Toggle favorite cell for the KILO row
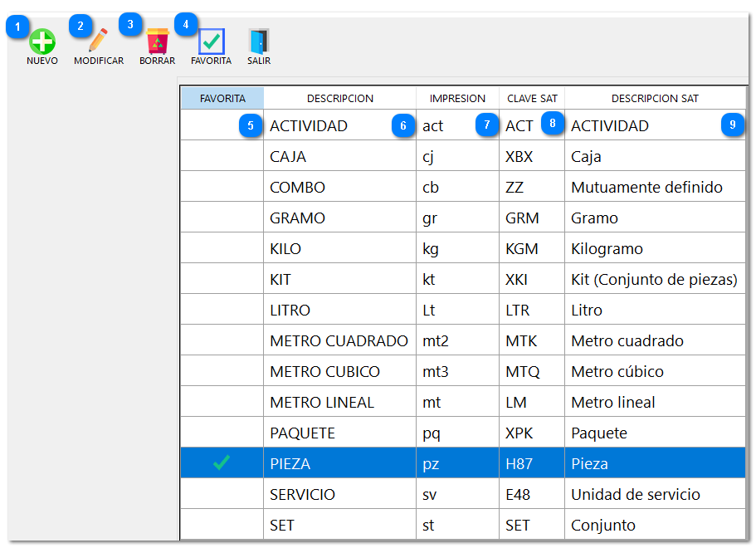 coord(222,248)
